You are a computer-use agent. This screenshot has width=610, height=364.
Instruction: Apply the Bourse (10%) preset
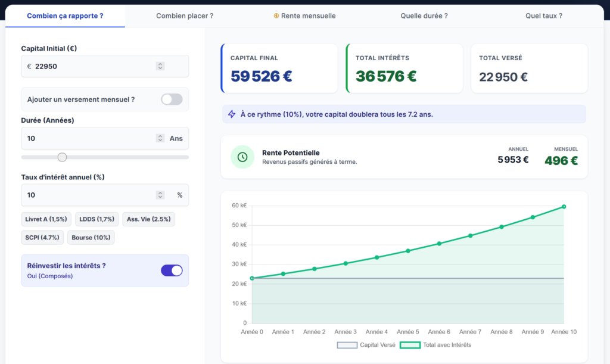tap(91, 237)
